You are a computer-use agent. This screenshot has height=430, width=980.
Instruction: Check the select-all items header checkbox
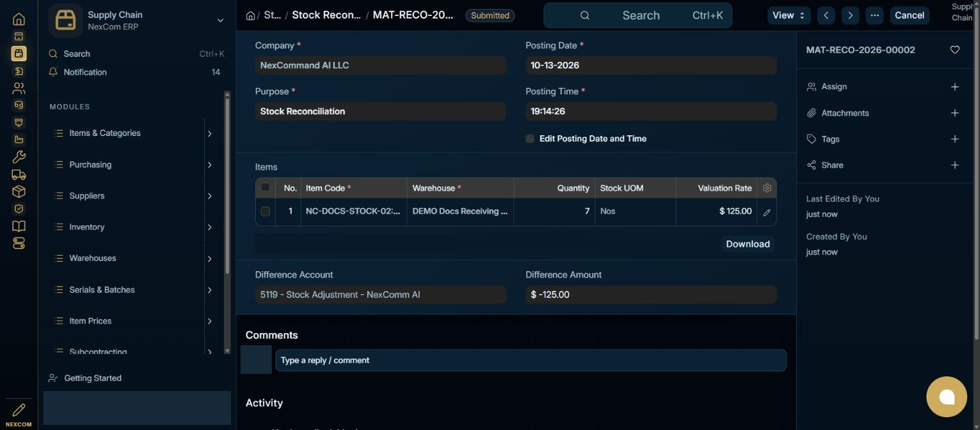[265, 188]
